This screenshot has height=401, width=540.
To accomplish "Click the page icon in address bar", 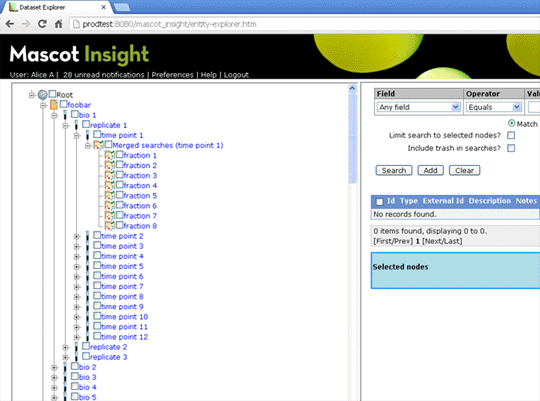I will coord(76,24).
